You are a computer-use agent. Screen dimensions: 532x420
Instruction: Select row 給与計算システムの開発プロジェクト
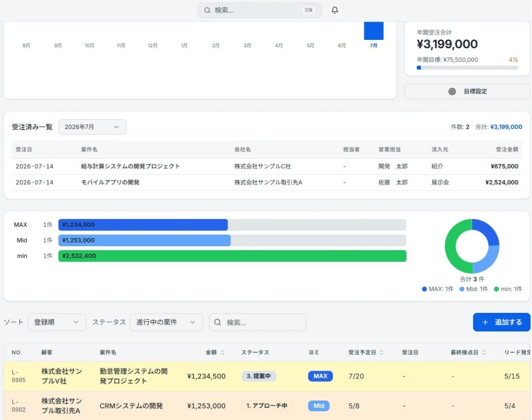pos(267,166)
